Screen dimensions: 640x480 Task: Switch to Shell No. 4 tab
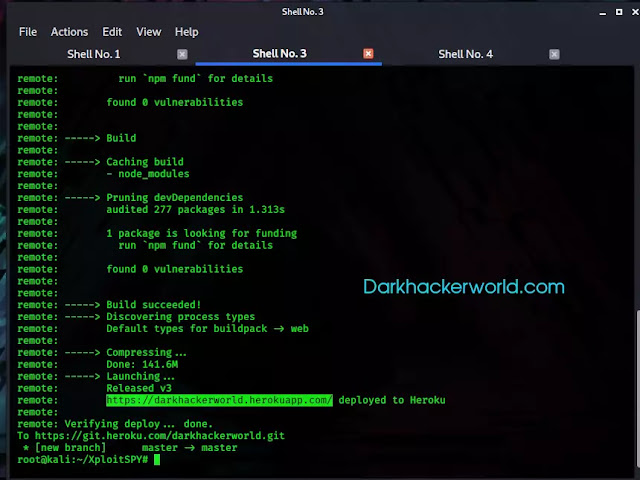[465, 54]
